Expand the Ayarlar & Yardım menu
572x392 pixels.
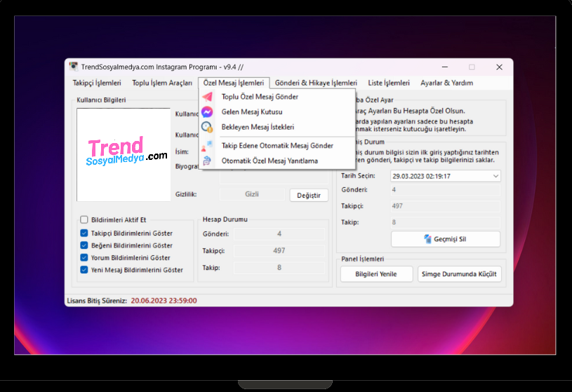coord(446,83)
